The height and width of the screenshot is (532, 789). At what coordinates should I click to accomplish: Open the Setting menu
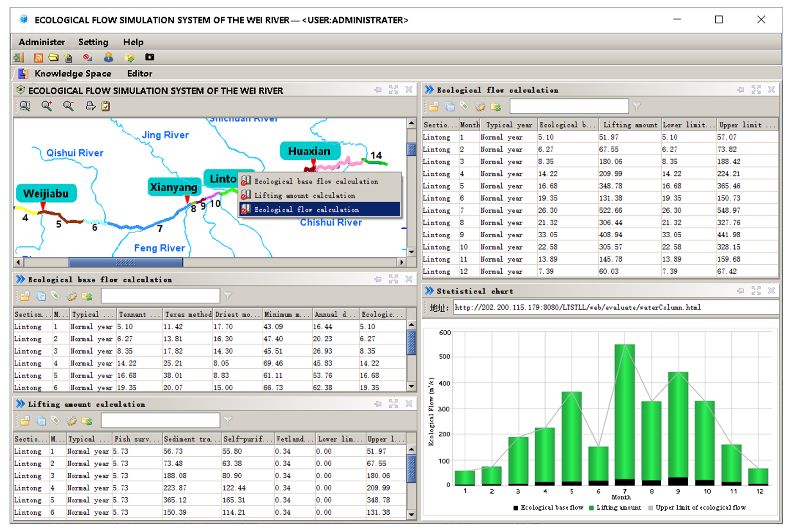93,42
